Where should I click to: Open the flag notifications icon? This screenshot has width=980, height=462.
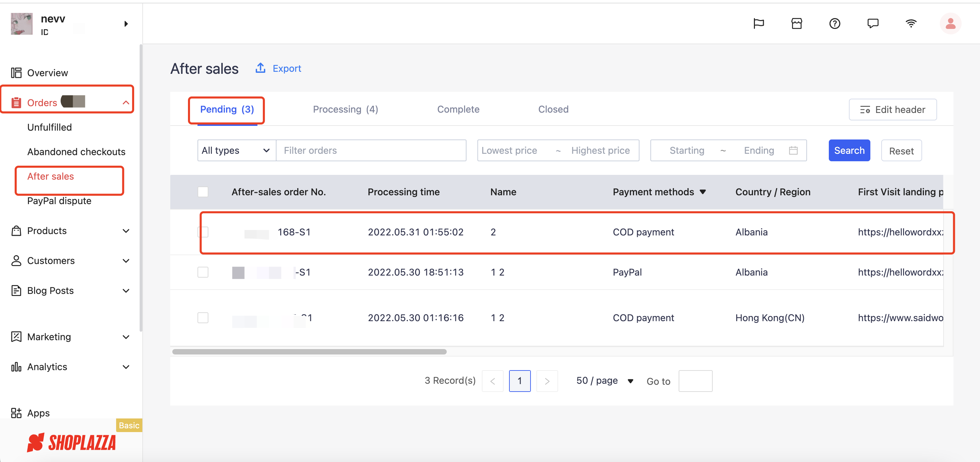tap(759, 23)
